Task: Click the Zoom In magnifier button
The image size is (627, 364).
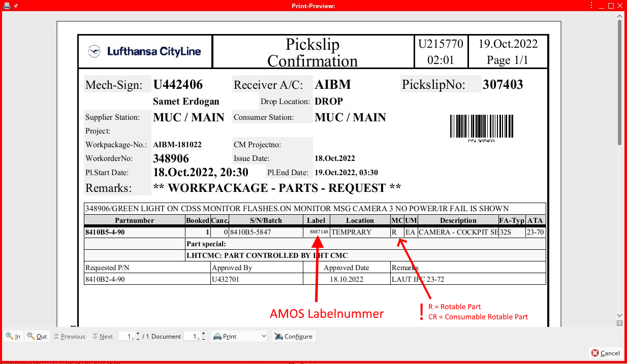Action: coord(13,336)
